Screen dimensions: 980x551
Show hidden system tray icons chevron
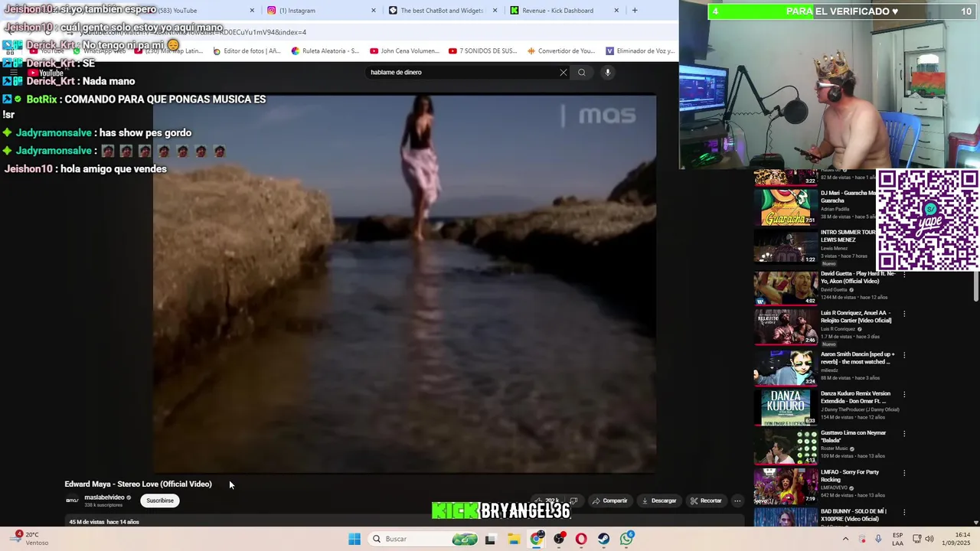coord(845,539)
